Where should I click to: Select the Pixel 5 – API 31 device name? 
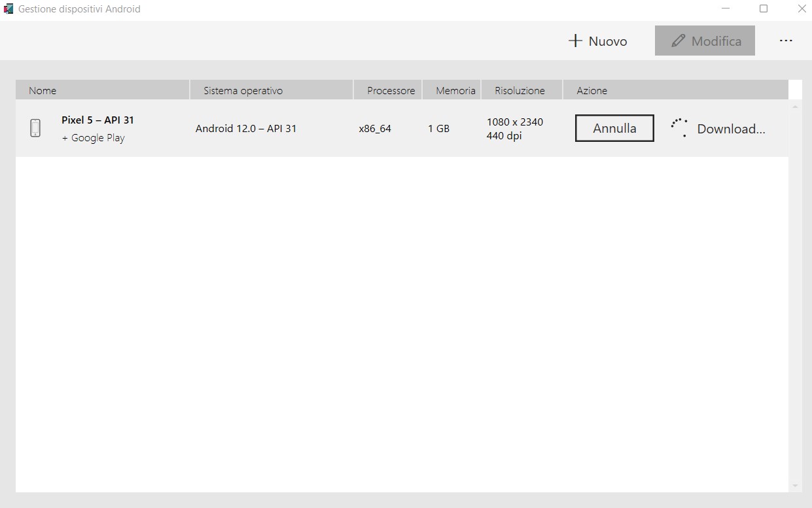[97, 120]
